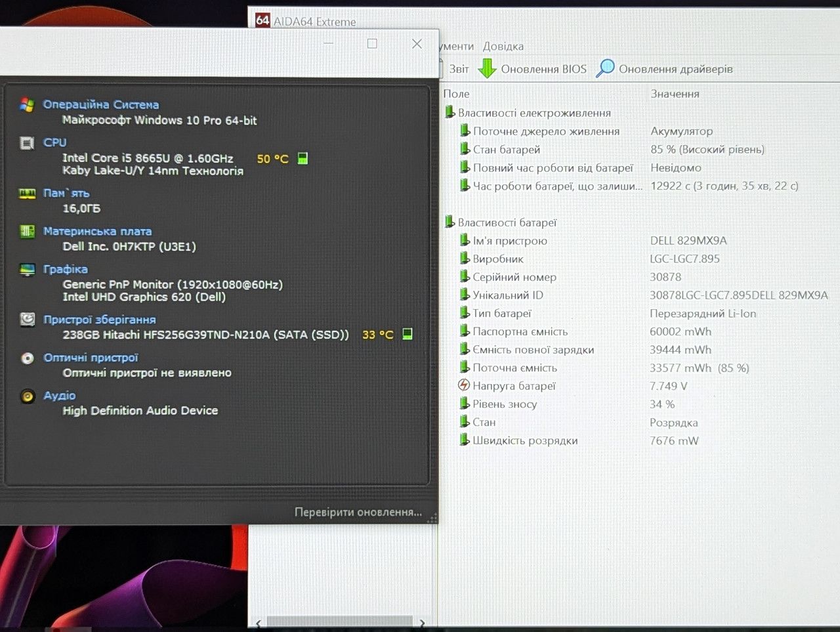Click Оновлення драйверів toolbar label

(676, 69)
